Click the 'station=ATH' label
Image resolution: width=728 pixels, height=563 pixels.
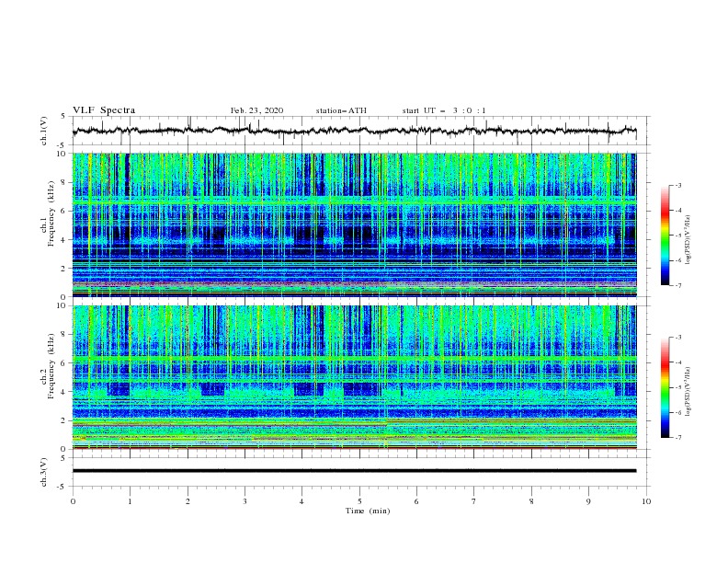coord(341,110)
